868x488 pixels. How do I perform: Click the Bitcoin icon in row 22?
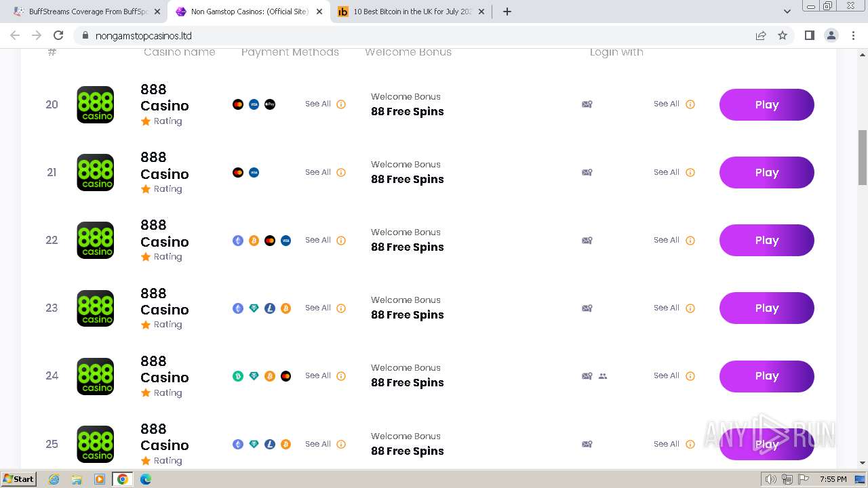(x=254, y=240)
